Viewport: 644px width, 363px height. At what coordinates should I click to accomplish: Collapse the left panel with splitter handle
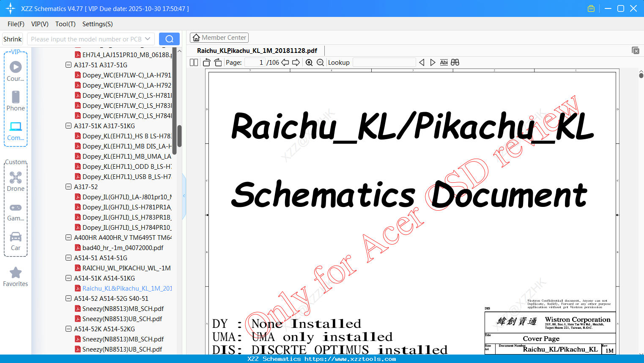click(x=184, y=196)
